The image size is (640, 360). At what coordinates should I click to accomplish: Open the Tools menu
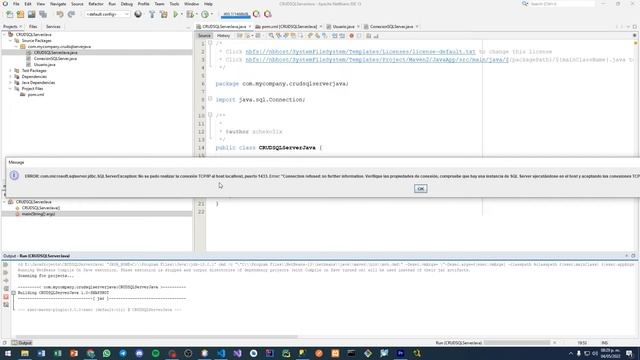click(x=174, y=4)
